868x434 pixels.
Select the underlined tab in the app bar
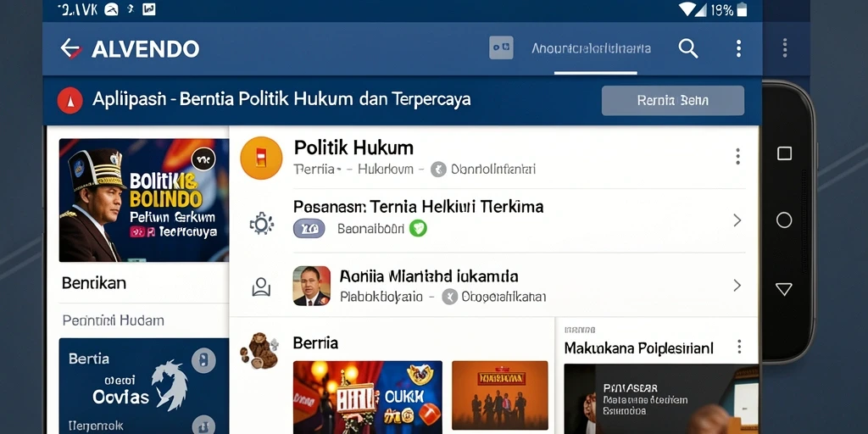coord(591,48)
